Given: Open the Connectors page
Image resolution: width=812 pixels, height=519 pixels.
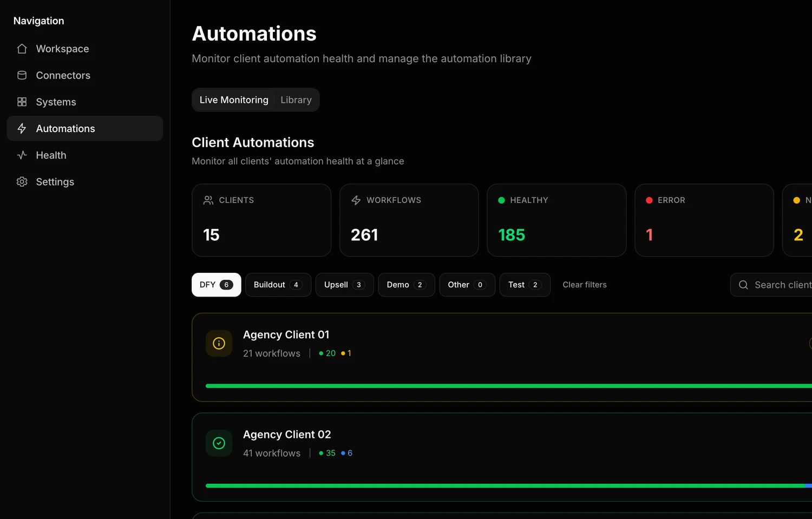Looking at the screenshot, I should [x=85, y=75].
